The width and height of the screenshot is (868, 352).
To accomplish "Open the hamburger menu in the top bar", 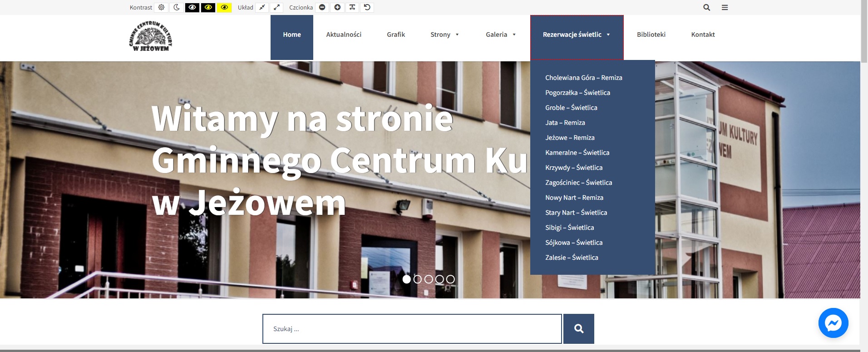I will coord(725,7).
